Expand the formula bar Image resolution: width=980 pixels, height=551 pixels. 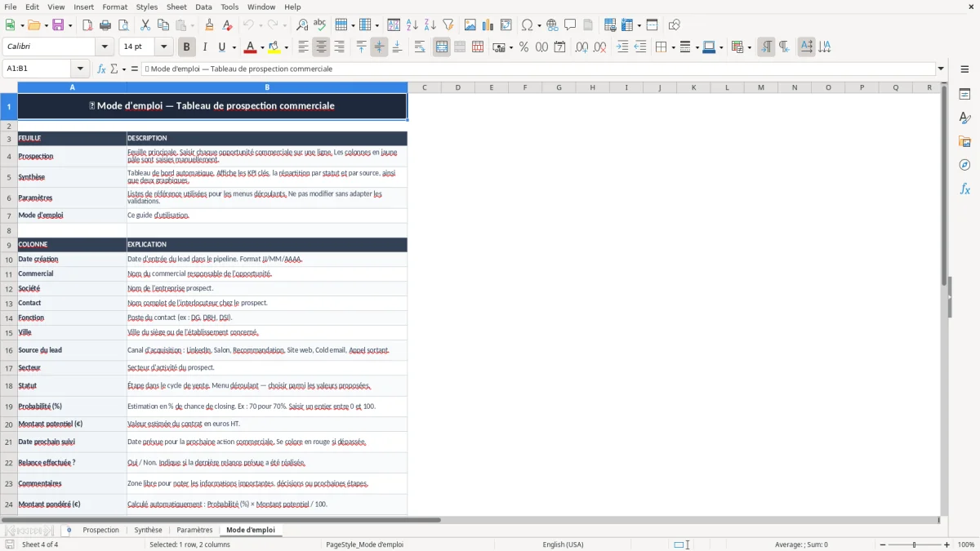pos(941,69)
